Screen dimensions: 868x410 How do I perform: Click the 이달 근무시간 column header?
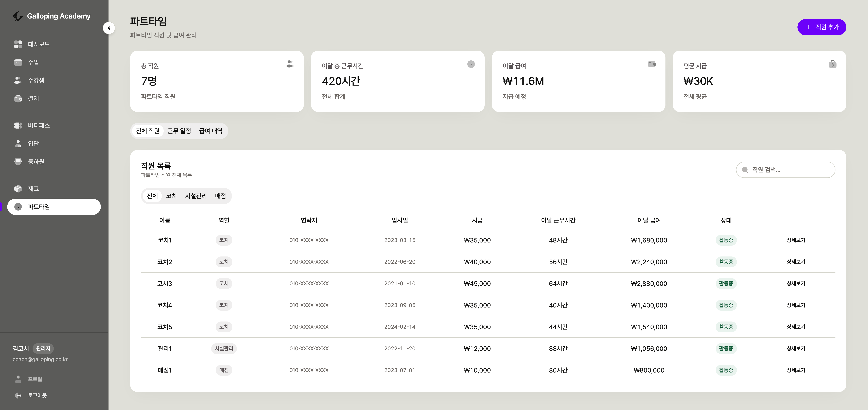click(x=558, y=220)
